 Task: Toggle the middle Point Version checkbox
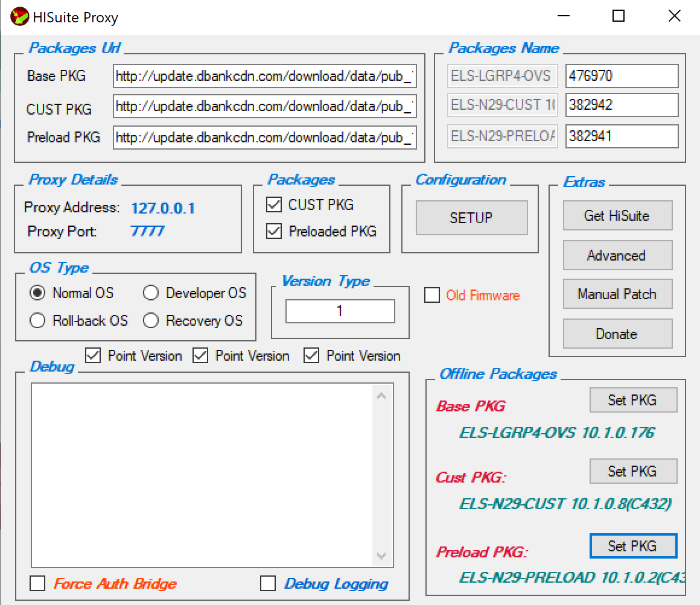point(200,356)
